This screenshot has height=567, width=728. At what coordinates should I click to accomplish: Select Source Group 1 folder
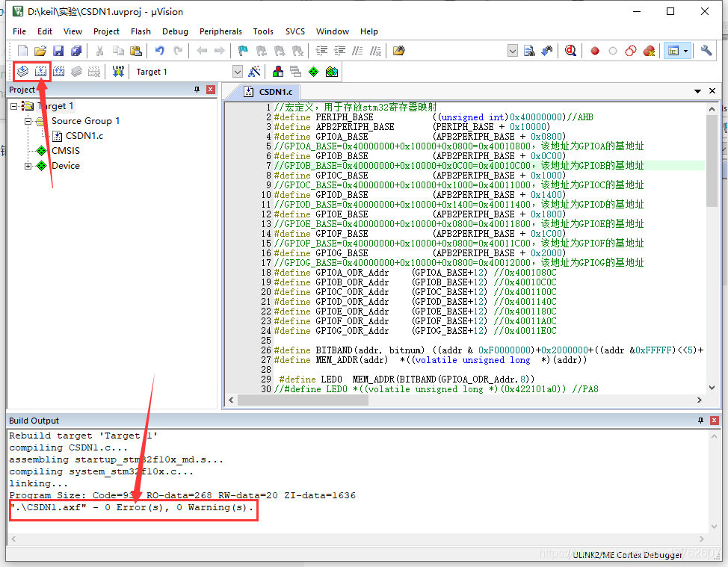point(85,121)
